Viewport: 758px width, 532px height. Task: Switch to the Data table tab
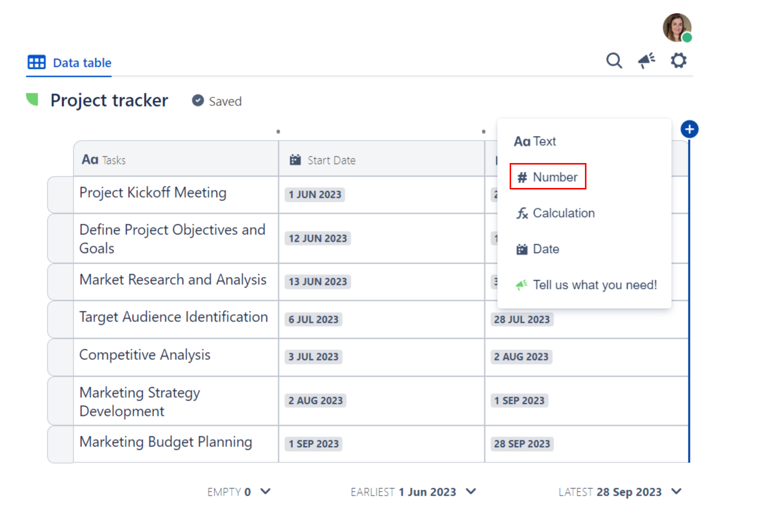point(69,63)
